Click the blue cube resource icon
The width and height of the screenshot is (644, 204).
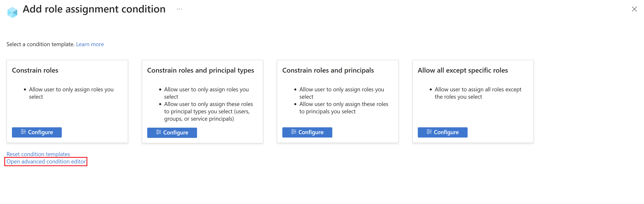pos(12,12)
